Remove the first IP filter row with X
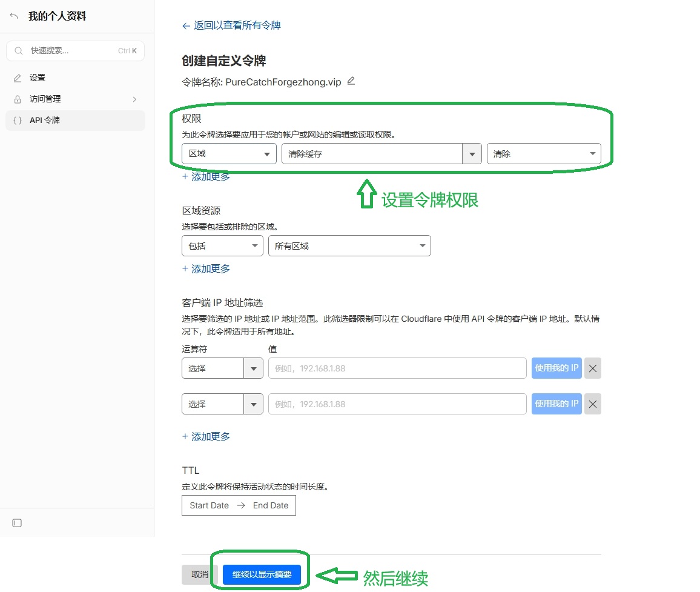This screenshot has height=592, width=700. (x=593, y=368)
